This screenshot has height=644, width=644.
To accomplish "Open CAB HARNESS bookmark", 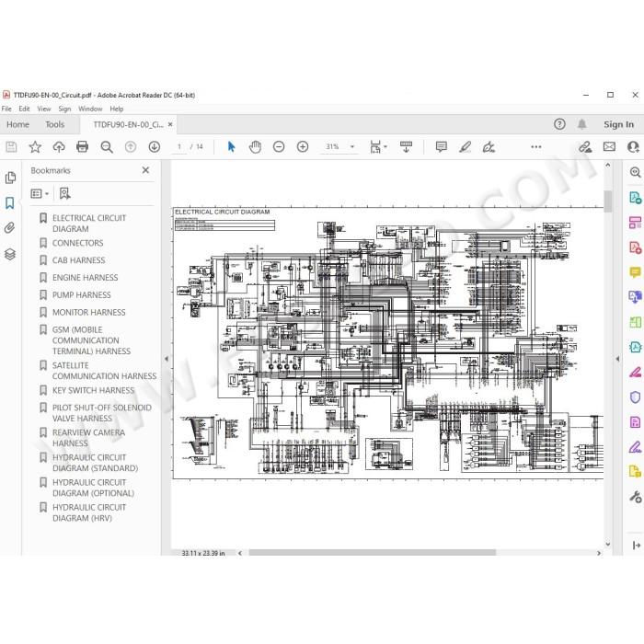I will click(x=78, y=260).
